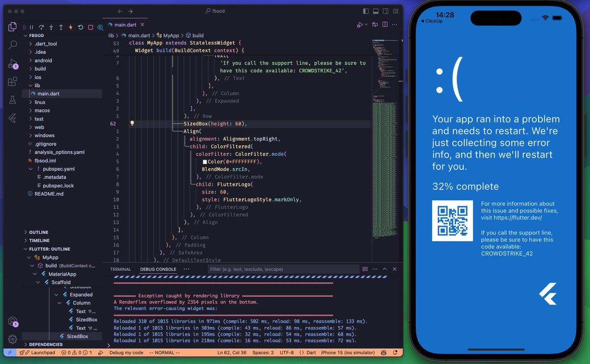Open the Search view in activity bar
Image resolution: width=590 pixels, height=364 pixels.
click(13, 45)
